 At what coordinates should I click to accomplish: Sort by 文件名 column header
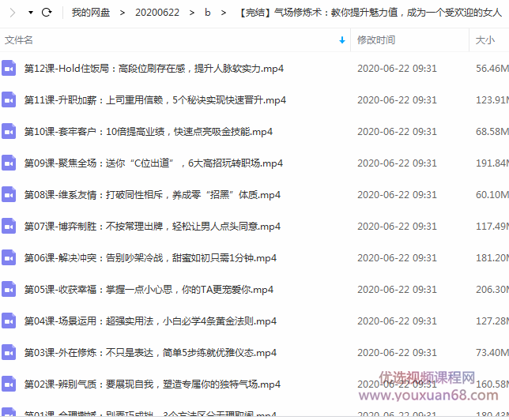(x=20, y=39)
